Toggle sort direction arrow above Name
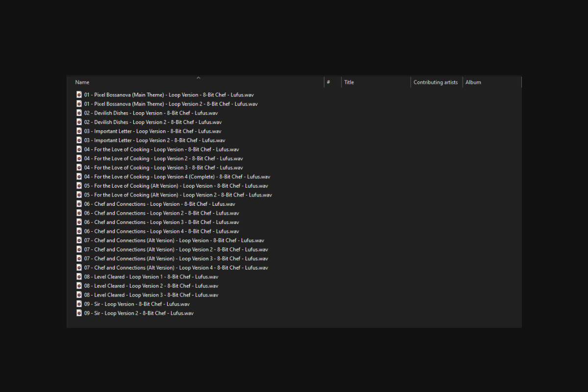The height and width of the screenshot is (392, 588). [x=198, y=77]
